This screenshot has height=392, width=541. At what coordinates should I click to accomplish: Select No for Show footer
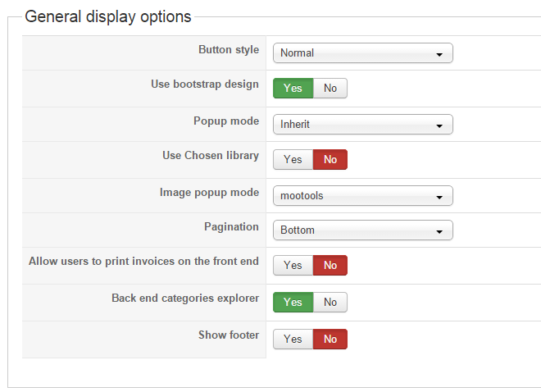click(330, 340)
